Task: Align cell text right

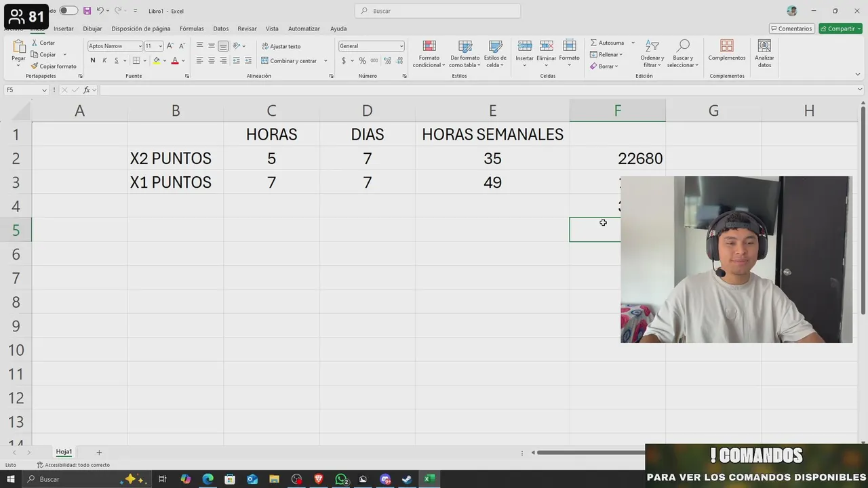Action: pos(223,60)
